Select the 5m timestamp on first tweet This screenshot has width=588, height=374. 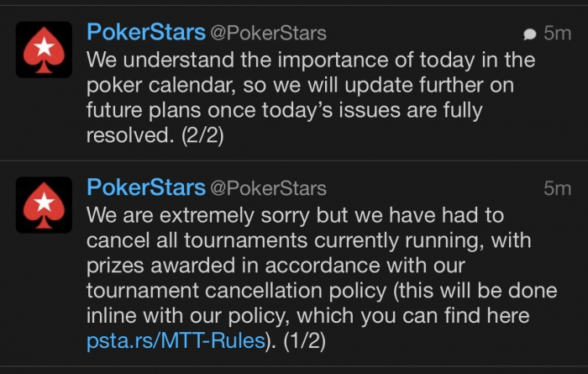pos(557,34)
